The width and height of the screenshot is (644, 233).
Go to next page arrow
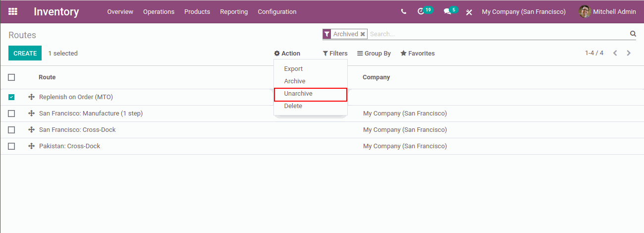pos(629,53)
